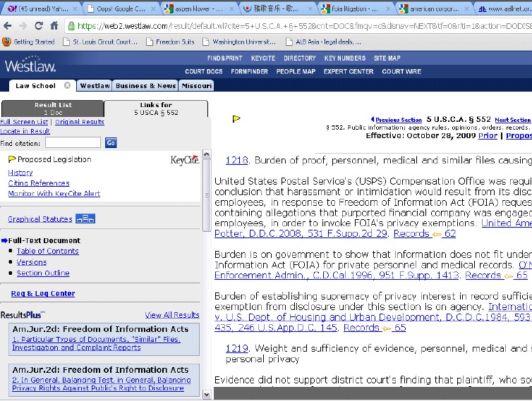This screenshot has width=532, height=401.
Task: Click the green padlock in address bar
Action: click(x=71, y=26)
